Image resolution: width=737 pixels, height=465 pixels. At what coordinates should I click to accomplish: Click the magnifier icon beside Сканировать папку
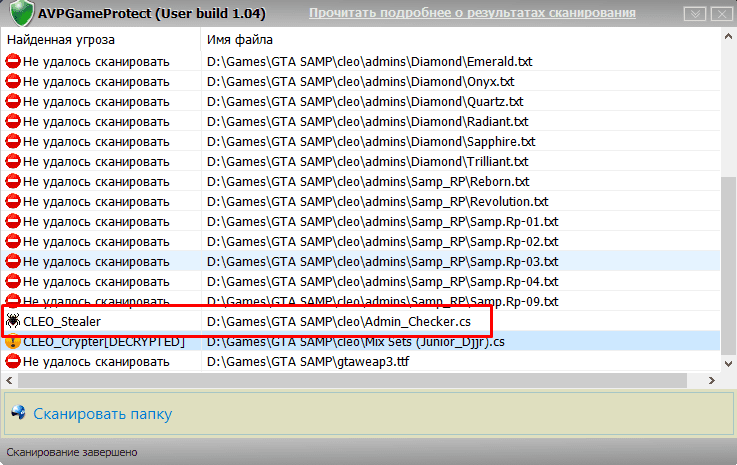coord(20,414)
